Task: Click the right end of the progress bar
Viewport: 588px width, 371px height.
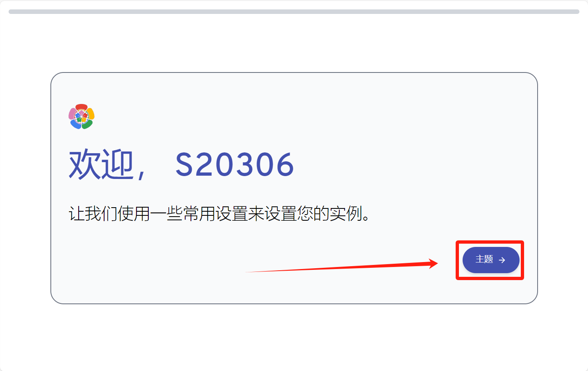Action: click(x=577, y=11)
